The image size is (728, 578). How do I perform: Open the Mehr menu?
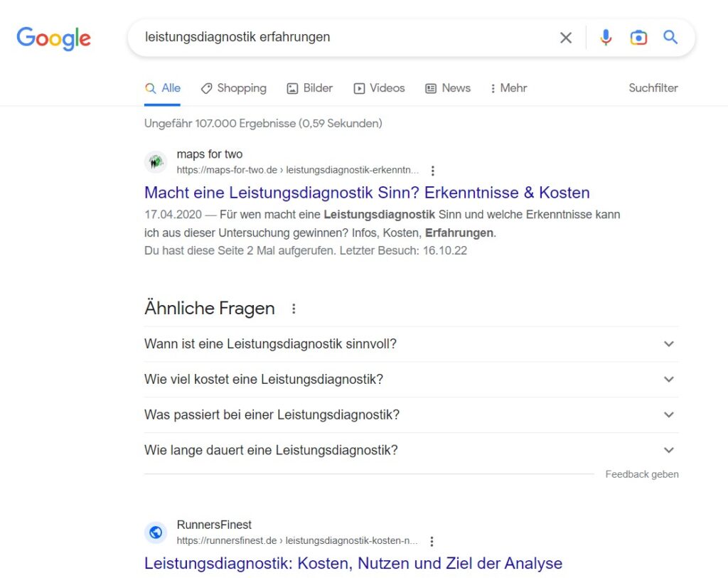click(x=509, y=88)
